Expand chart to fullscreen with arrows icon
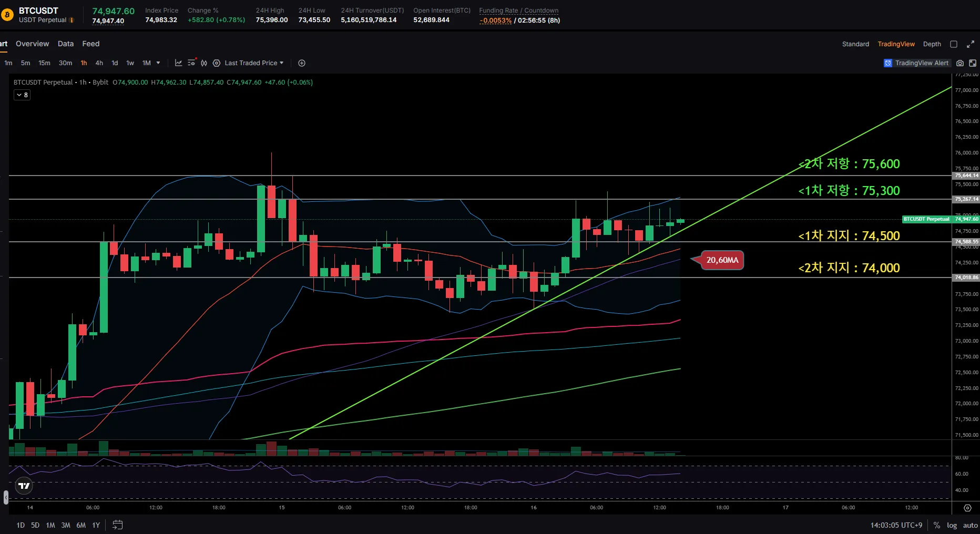Screen dimensions: 980x534 971,44
